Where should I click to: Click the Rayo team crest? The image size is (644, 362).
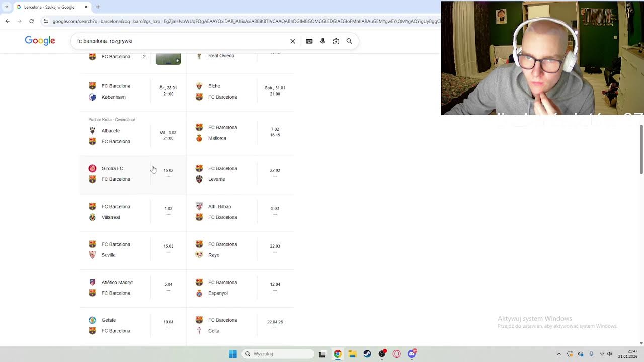pos(199,255)
